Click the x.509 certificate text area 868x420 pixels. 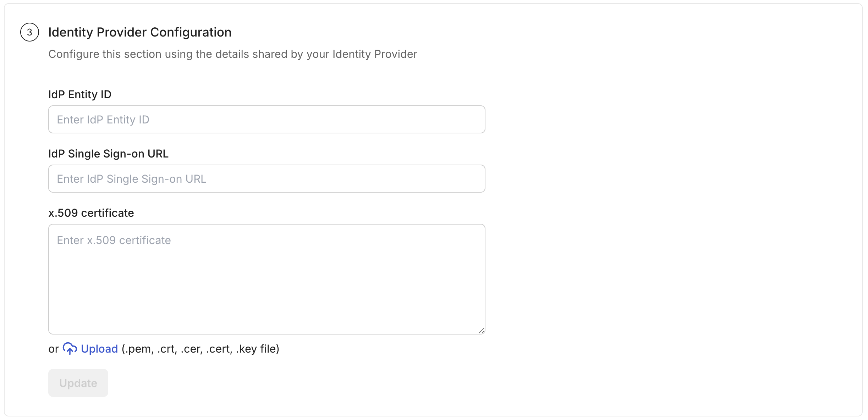266,280
